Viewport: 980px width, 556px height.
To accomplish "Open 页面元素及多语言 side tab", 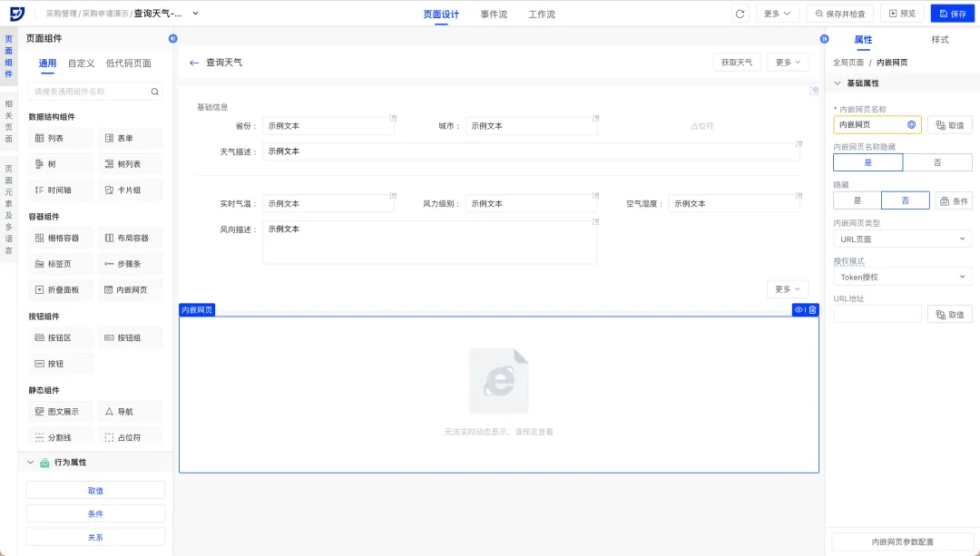I will click(x=9, y=210).
